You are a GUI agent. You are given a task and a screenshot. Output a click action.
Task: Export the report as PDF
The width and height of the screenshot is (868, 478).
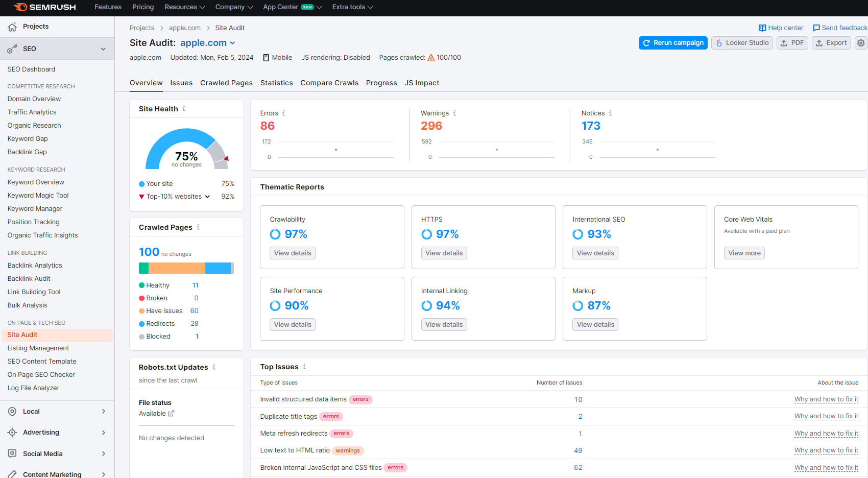point(792,43)
